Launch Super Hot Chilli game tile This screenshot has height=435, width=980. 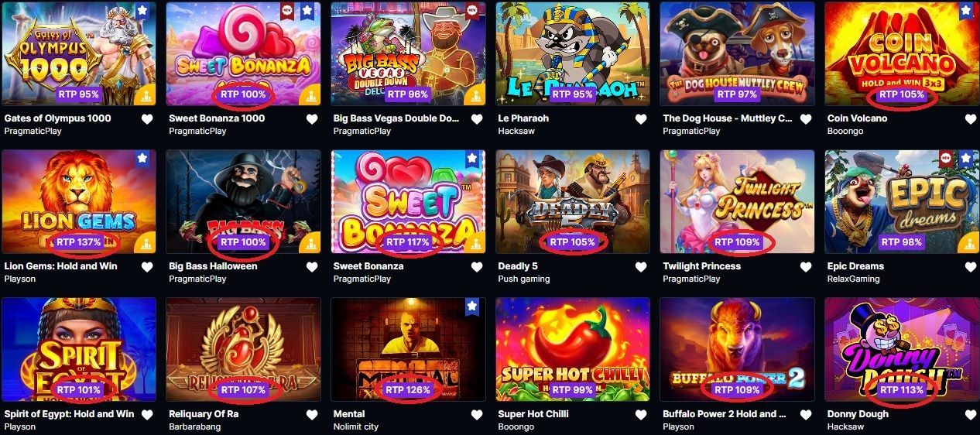coord(573,349)
